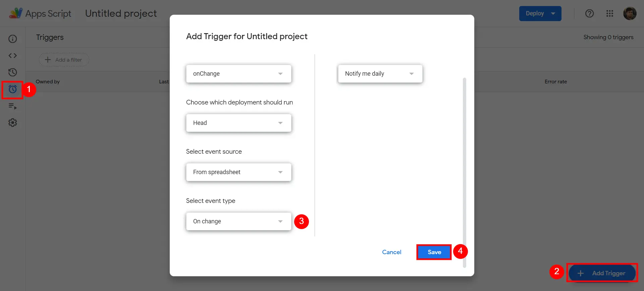Expand the Head deployment dropdown
Viewport: 644px width, 291px height.
(238, 123)
